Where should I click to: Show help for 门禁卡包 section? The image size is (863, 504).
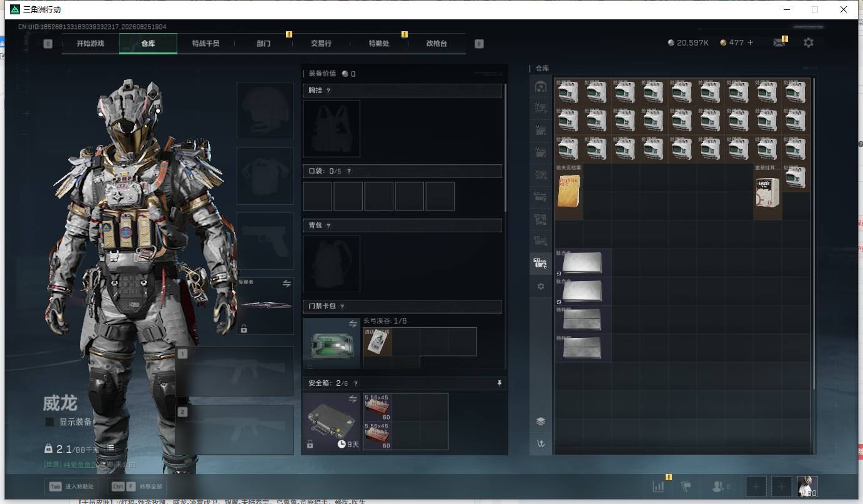[x=342, y=307]
